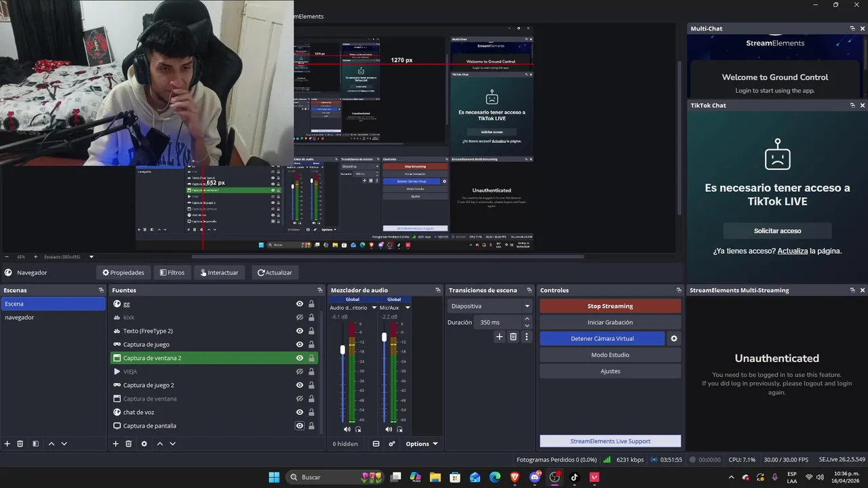The height and width of the screenshot is (488, 868).
Task: Hide Captura de juego source eye icon
Action: click(x=300, y=344)
